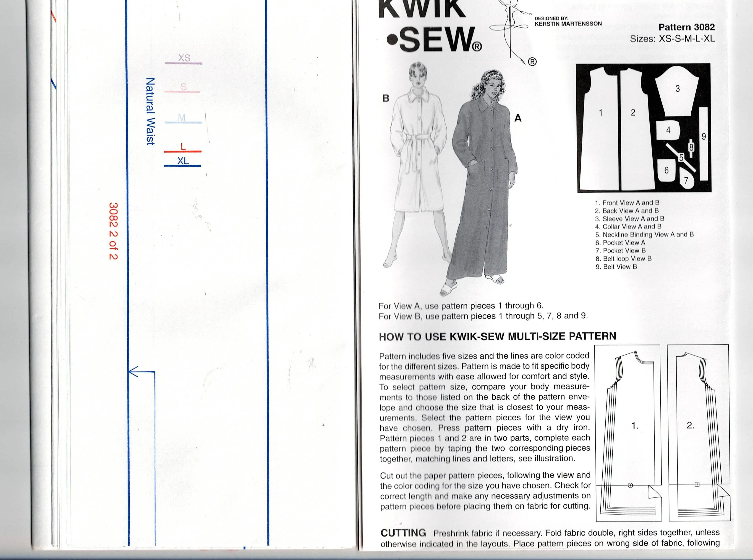Click 'For View A, use pattern pieces' line
Image resolution: width=753 pixels, height=560 pixels.
(x=461, y=306)
